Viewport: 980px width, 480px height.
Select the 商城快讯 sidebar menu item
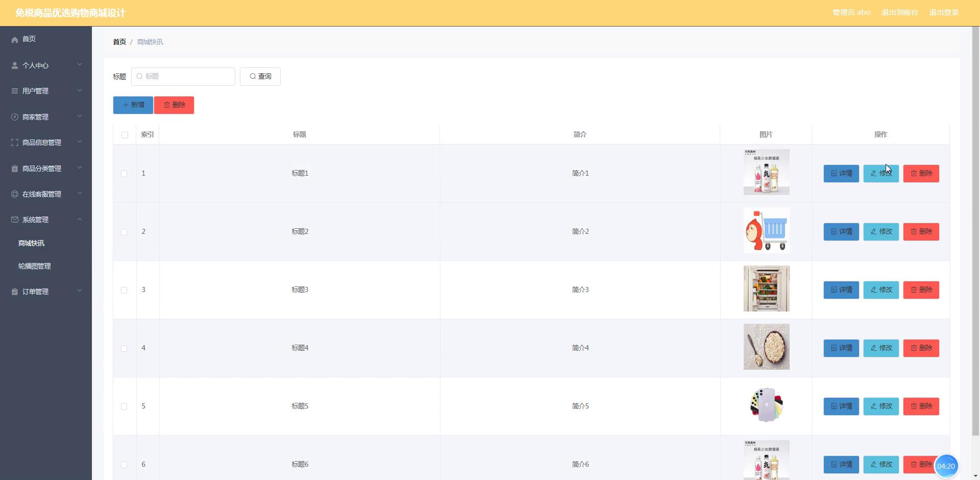(x=32, y=243)
